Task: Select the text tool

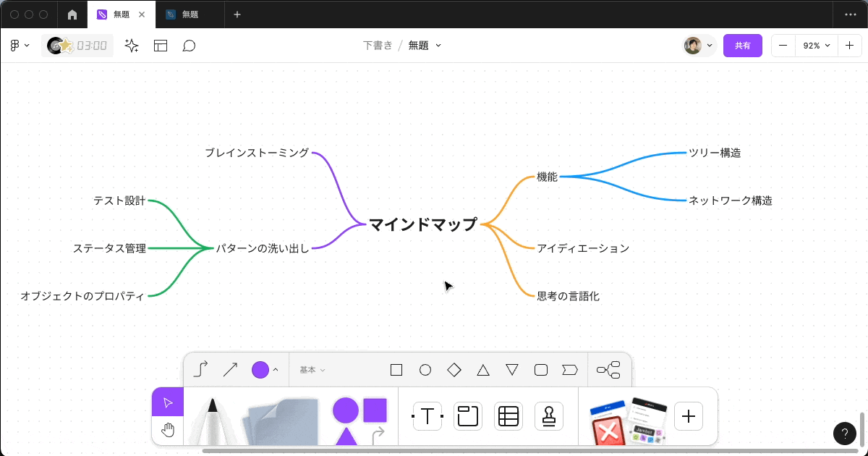Action: click(427, 416)
